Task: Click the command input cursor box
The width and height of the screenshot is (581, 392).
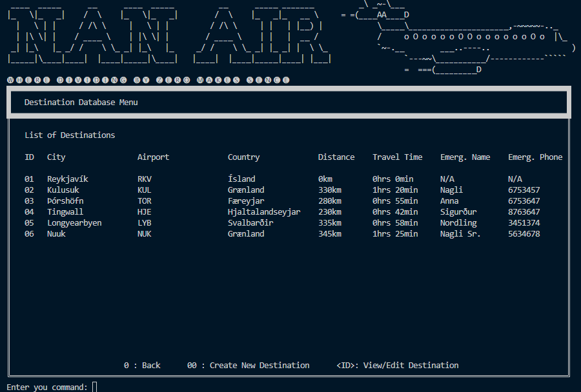Action: pyautogui.click(x=95, y=387)
